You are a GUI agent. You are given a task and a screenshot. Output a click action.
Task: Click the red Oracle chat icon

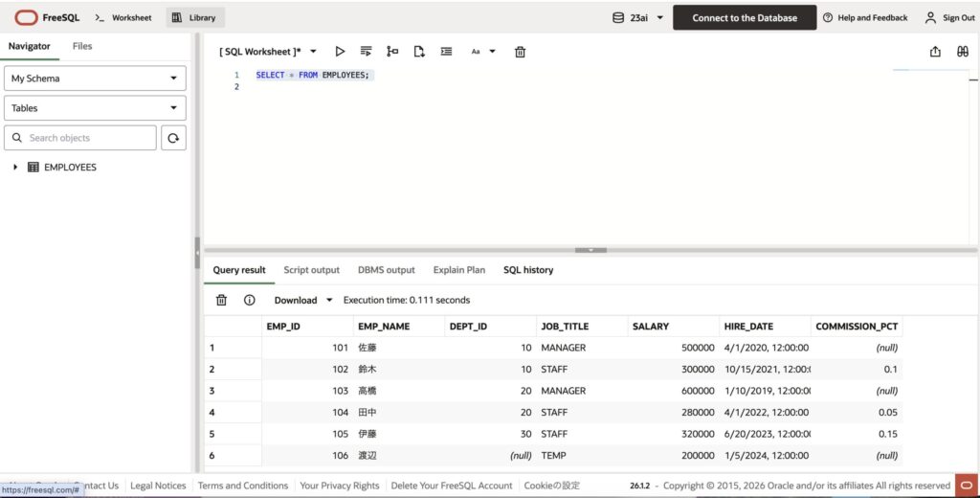[x=967, y=486]
